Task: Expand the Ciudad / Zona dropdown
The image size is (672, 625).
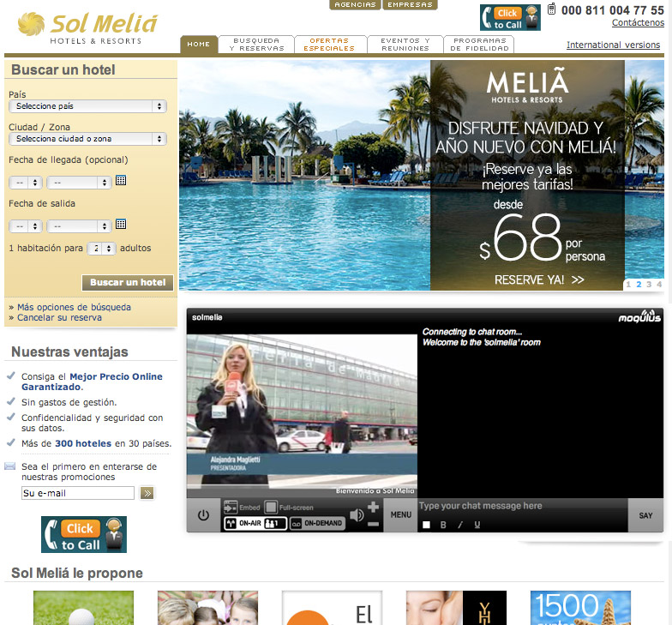Action: tap(87, 139)
